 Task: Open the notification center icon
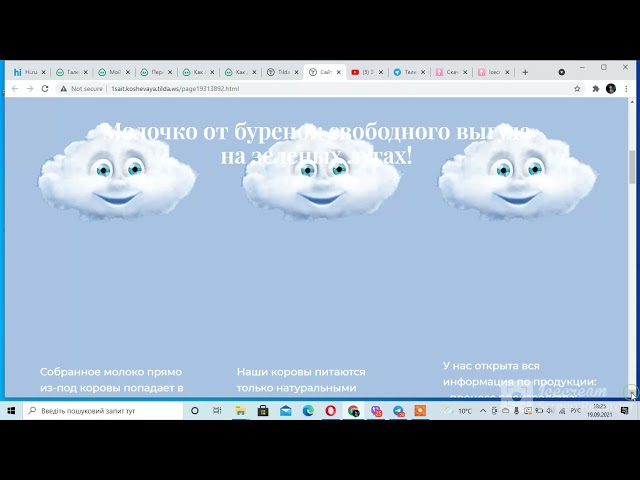click(624, 411)
